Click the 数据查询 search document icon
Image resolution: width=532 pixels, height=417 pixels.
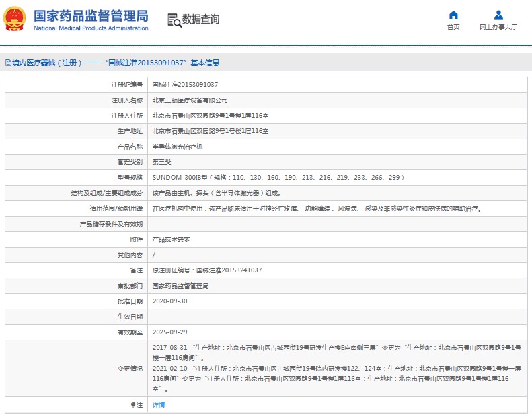[174, 20]
